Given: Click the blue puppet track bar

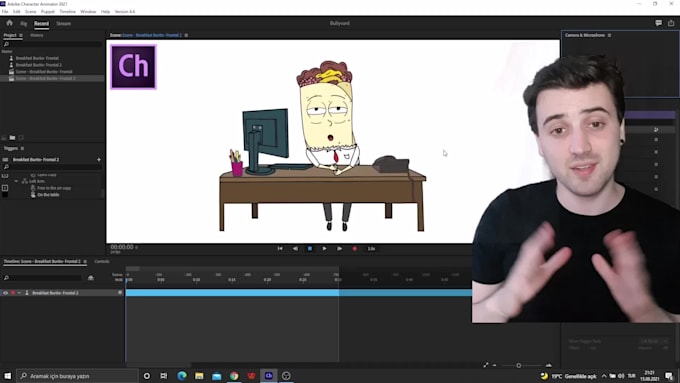Looking at the screenshot, I should 298,293.
